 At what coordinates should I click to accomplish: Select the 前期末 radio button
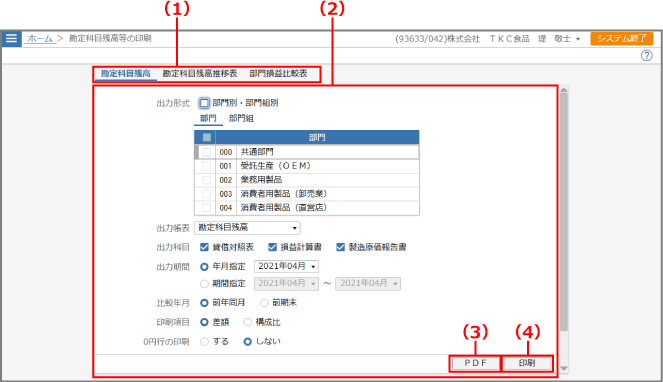point(264,303)
